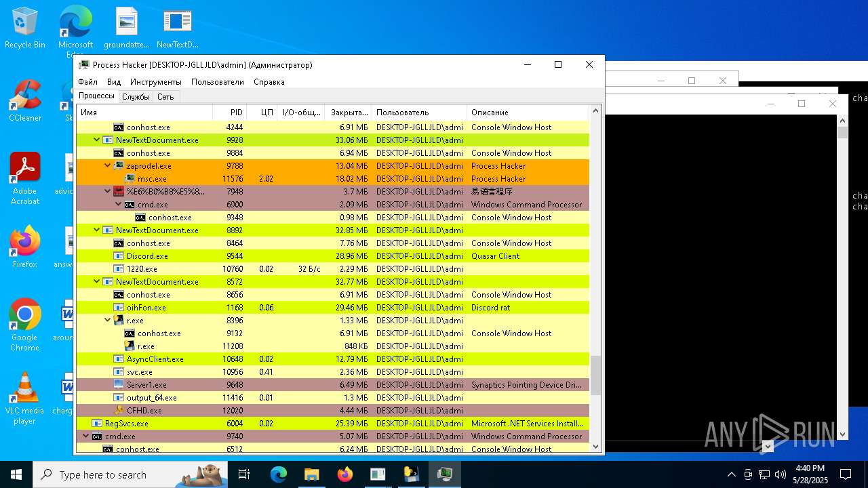
Task: Click the Type here to search box
Action: pyautogui.click(x=130, y=474)
